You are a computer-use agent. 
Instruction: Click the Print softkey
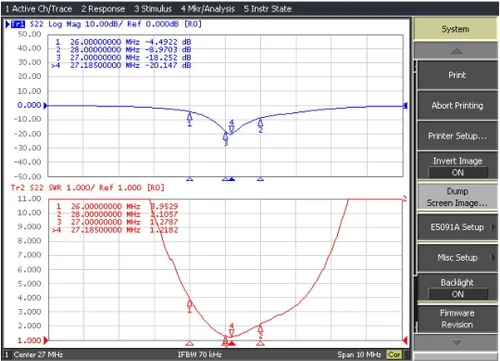457,75
